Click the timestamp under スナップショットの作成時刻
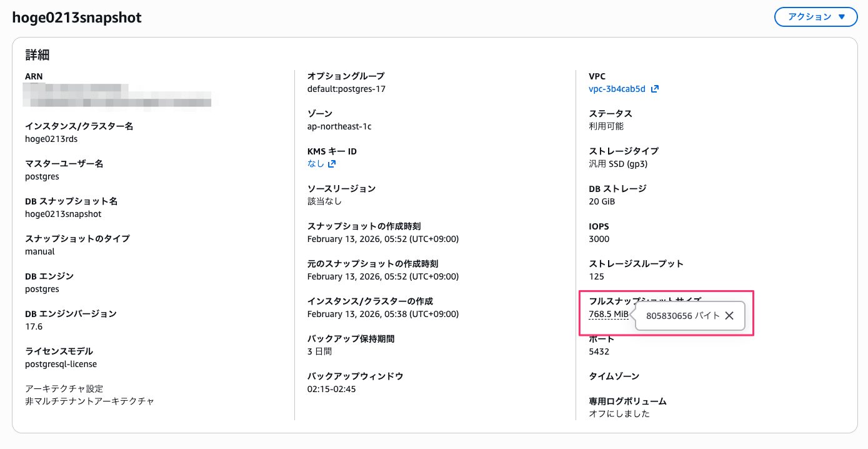The height and width of the screenshot is (449, 868). click(x=383, y=239)
